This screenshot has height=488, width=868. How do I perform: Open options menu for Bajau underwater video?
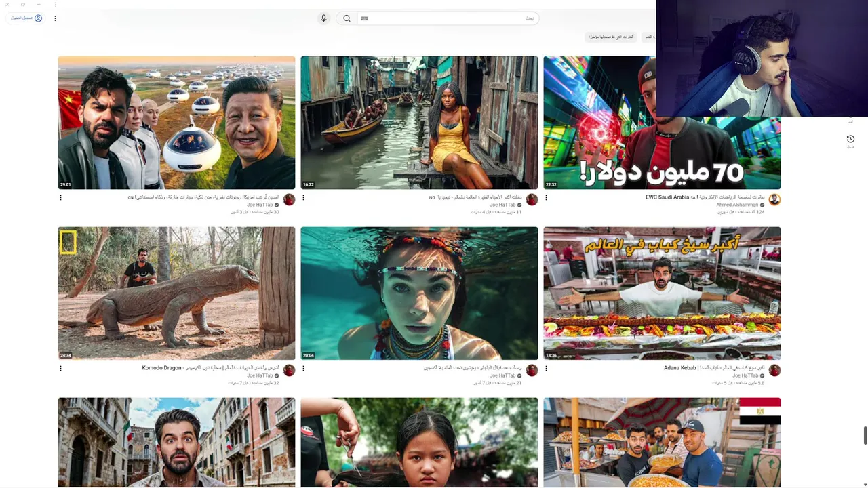pos(303,369)
